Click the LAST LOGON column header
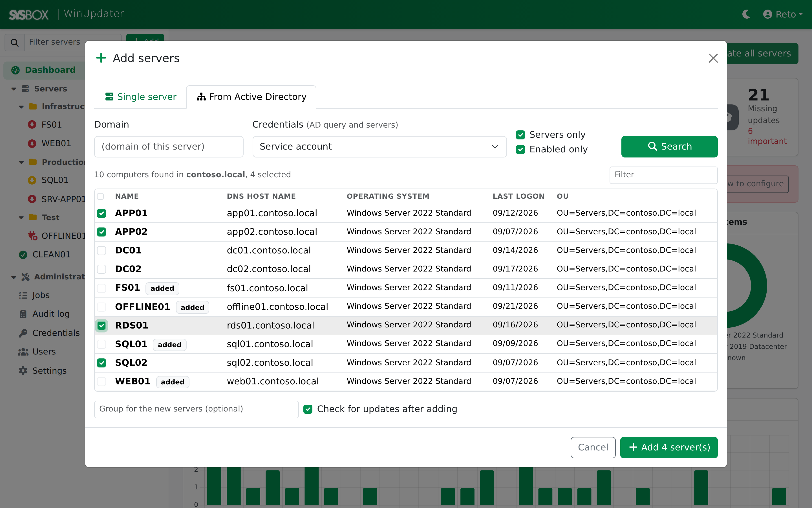This screenshot has width=812, height=508. (518, 196)
